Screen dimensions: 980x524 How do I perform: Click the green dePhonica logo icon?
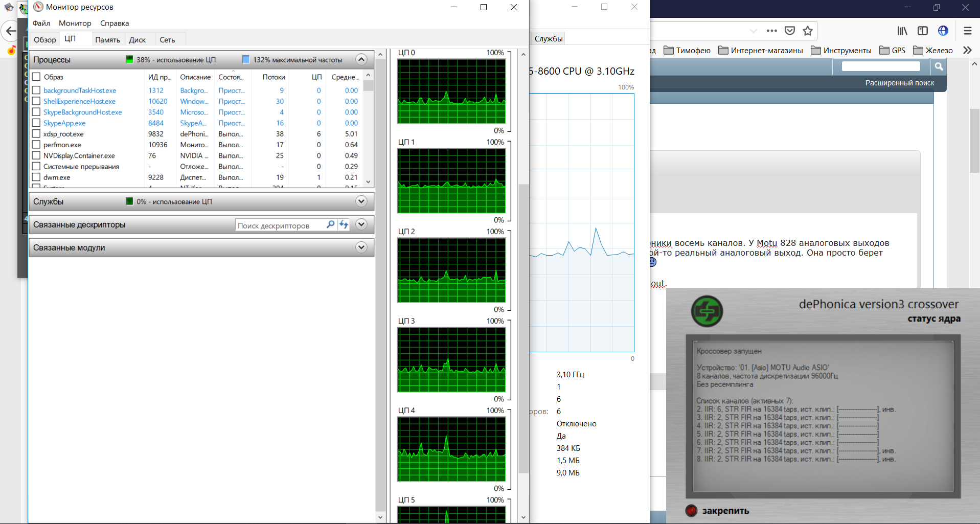(x=707, y=311)
